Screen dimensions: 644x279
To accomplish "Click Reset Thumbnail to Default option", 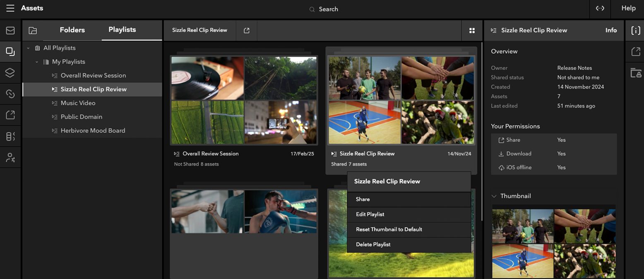I will 389,229.
